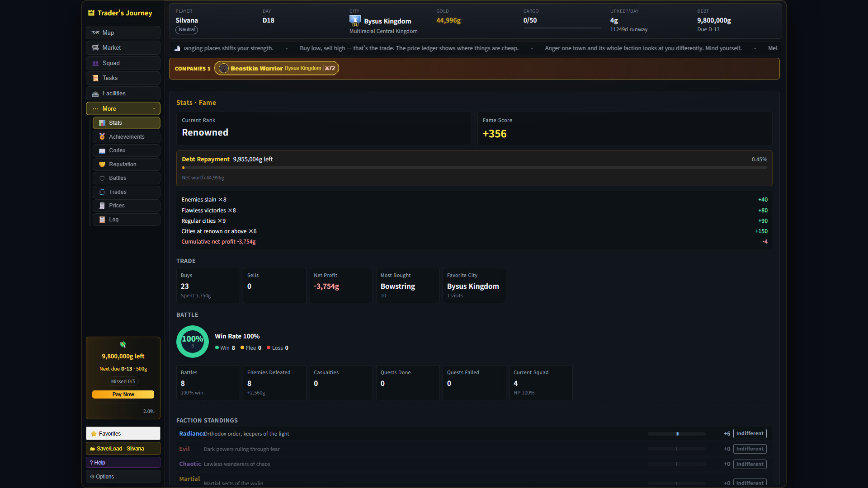Click the Chaotic faction name

coord(190,464)
